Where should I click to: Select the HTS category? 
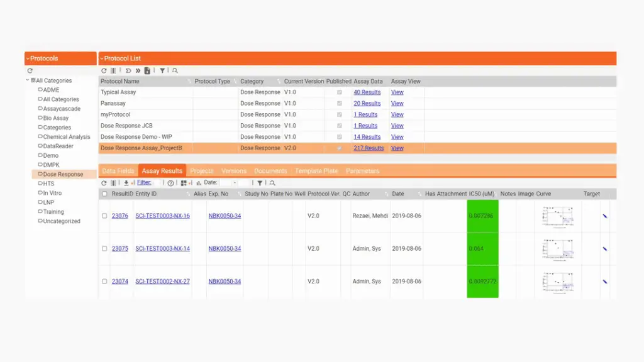46,184
